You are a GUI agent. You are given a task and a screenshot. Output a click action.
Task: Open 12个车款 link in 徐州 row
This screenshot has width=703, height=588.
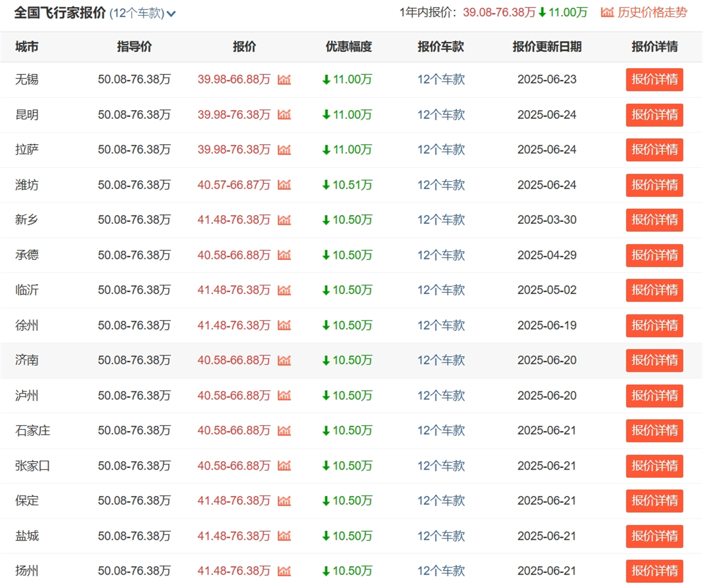pos(441,326)
